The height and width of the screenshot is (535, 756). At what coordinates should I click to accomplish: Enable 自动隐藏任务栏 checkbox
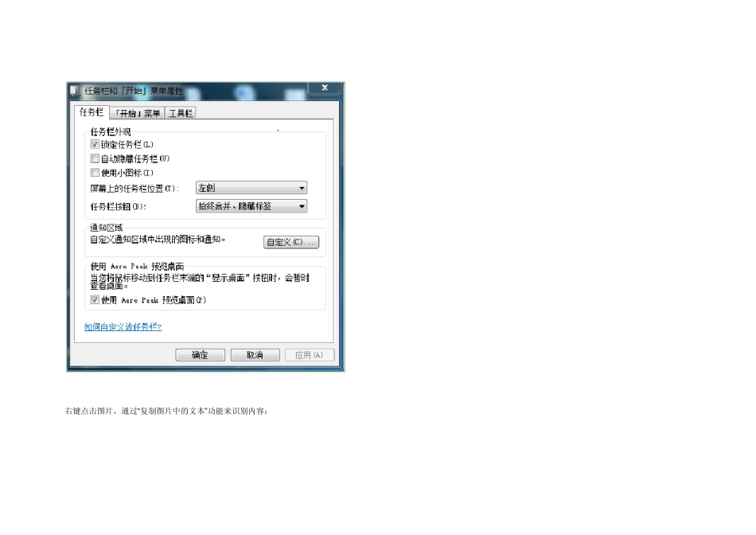(95, 158)
